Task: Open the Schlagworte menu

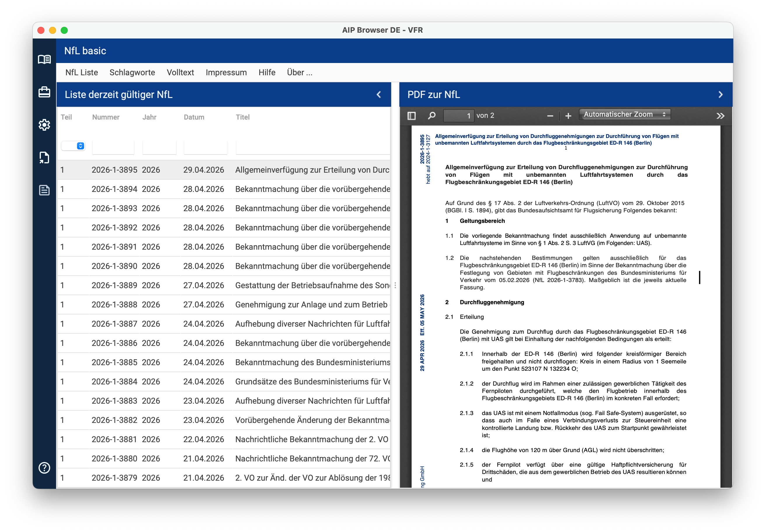Action: tap(132, 72)
